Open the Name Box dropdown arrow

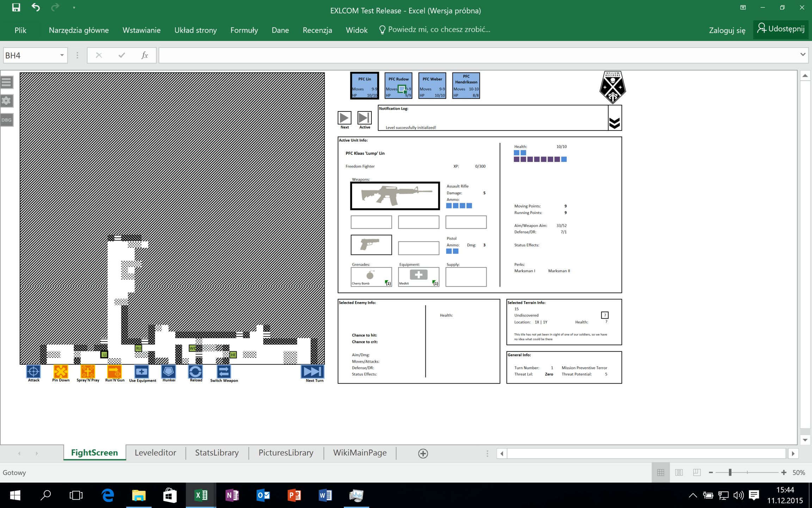click(x=62, y=55)
